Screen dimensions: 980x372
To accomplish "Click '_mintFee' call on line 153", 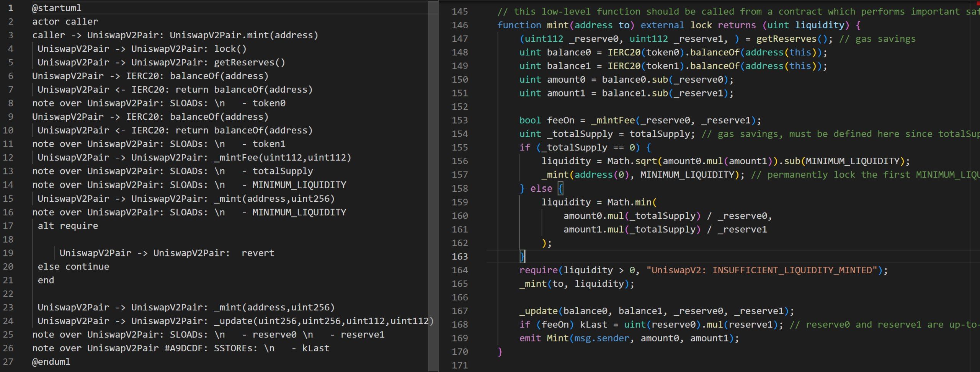I will tap(613, 121).
